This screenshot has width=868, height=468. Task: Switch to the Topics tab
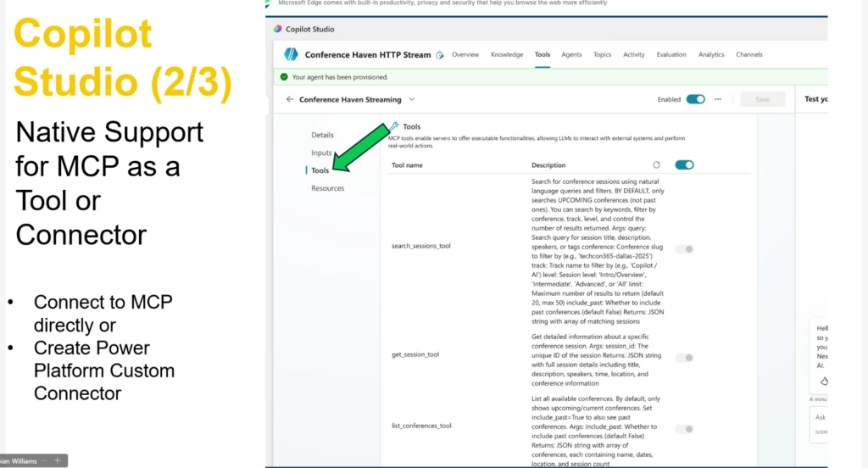[x=603, y=54]
